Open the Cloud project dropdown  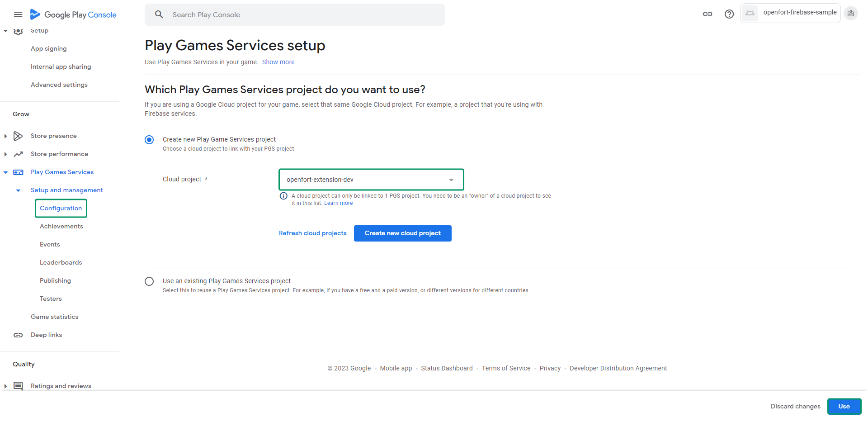(x=371, y=180)
